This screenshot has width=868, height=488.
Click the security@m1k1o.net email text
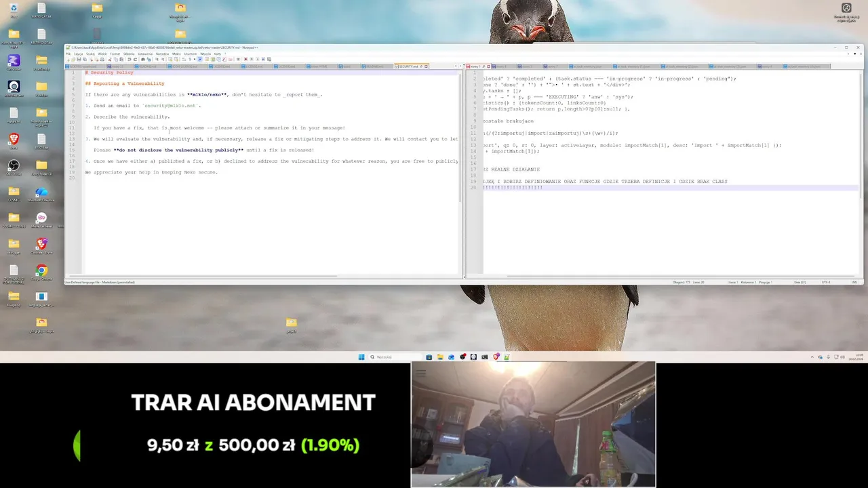tap(170, 106)
